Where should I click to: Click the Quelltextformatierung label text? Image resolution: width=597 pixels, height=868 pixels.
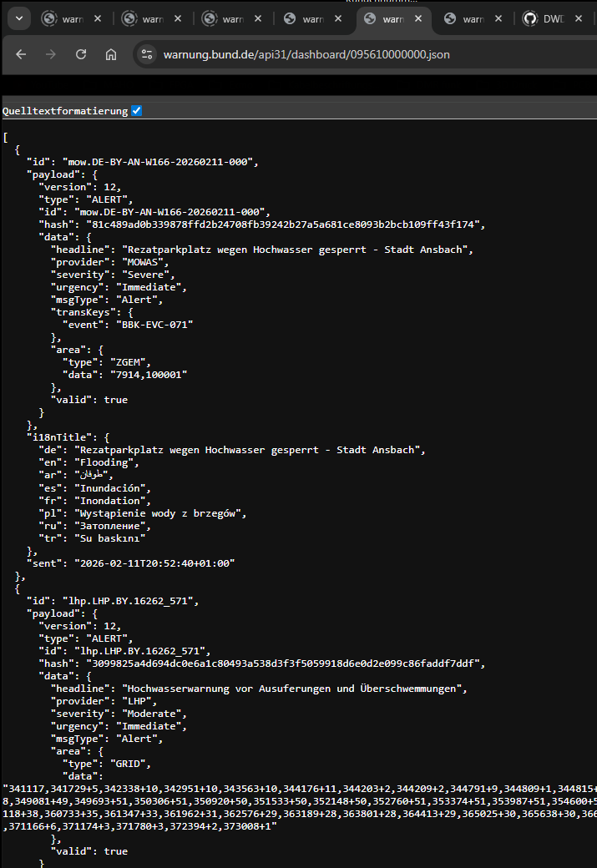click(x=65, y=110)
